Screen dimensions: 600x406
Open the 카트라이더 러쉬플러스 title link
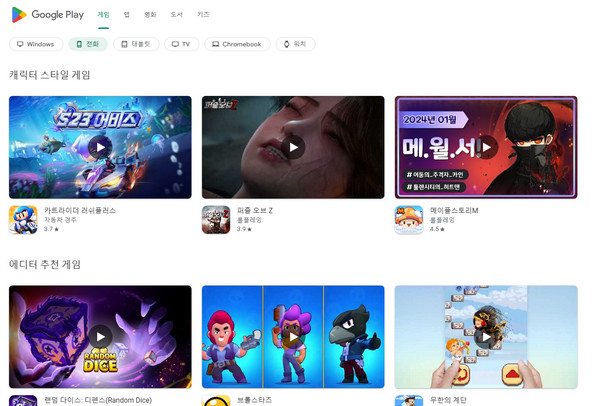(x=80, y=210)
